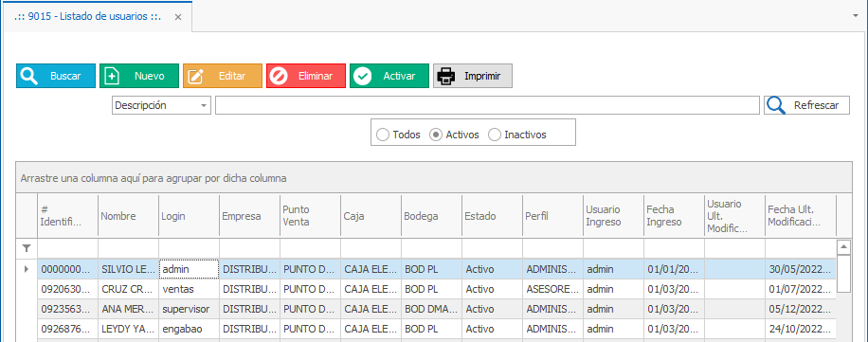Sort by the Perfil column header
The height and width of the screenshot is (342, 868).
pyautogui.click(x=552, y=216)
